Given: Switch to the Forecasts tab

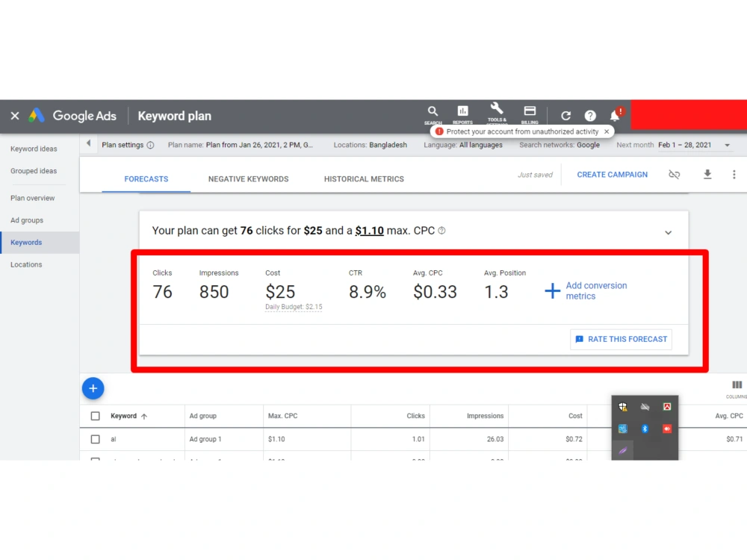Looking at the screenshot, I should click(146, 179).
